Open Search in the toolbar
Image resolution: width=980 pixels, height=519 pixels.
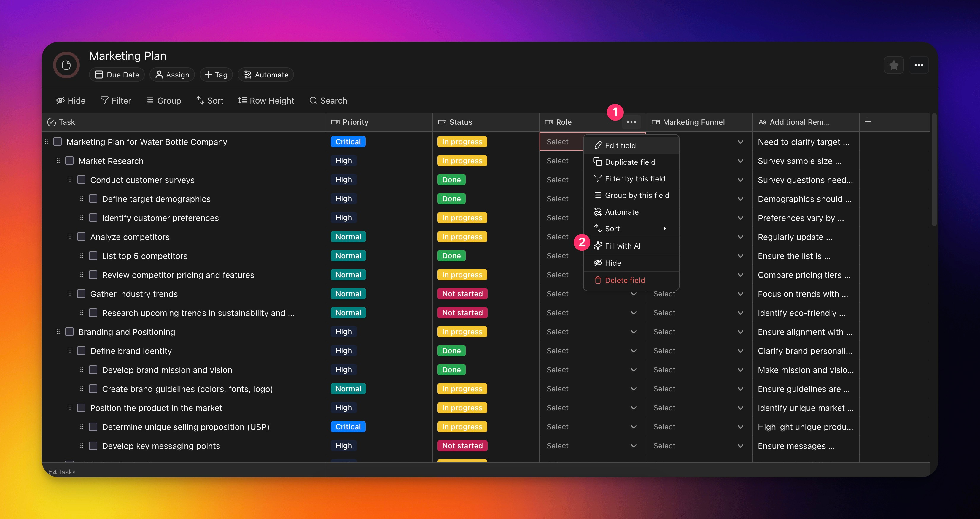click(328, 101)
